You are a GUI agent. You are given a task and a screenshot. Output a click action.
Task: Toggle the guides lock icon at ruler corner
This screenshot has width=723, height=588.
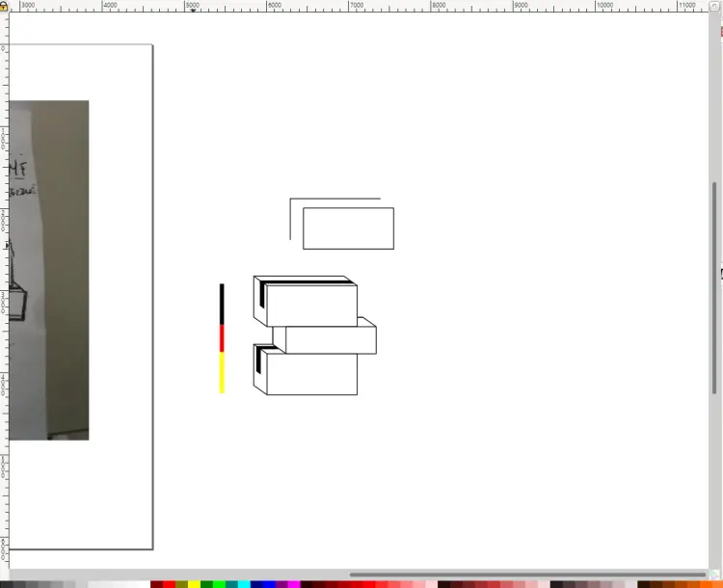(x=4, y=5)
